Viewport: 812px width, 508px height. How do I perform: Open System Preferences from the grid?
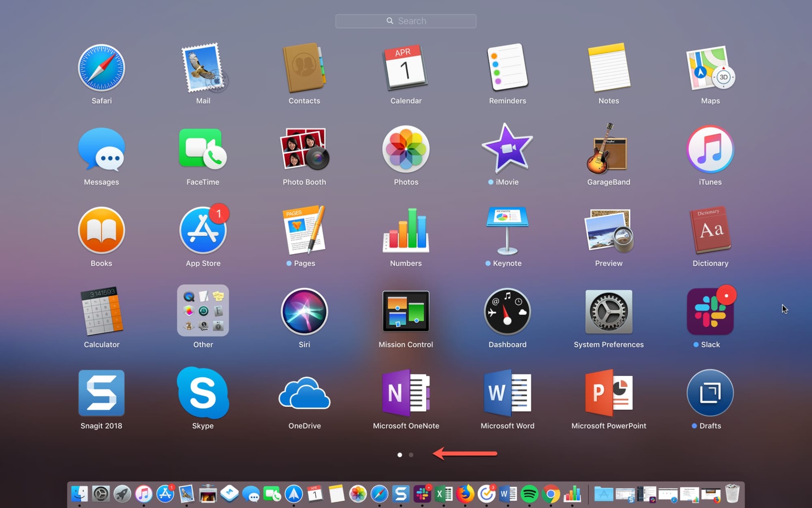click(x=608, y=312)
